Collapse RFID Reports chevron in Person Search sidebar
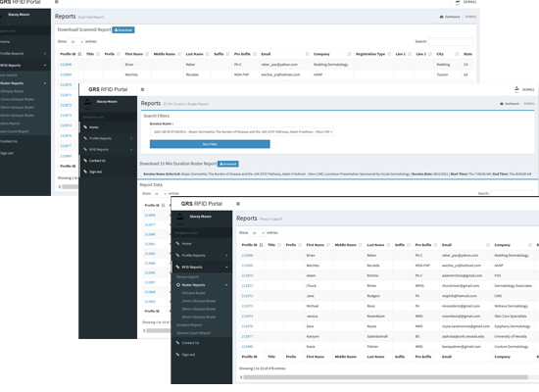Screen dimensions: 539x392 [226, 267]
